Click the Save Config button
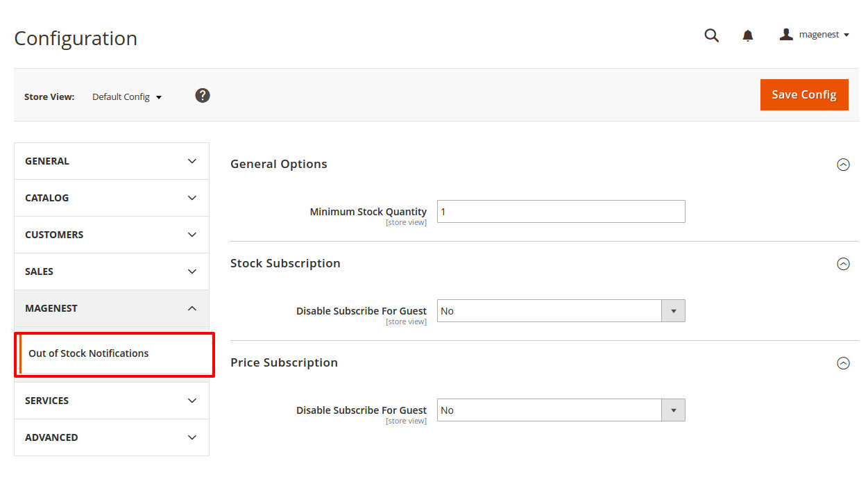 (804, 94)
